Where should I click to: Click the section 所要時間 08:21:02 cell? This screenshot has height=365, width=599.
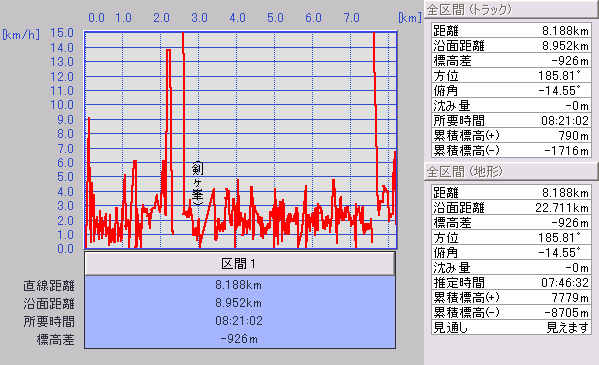click(x=240, y=321)
